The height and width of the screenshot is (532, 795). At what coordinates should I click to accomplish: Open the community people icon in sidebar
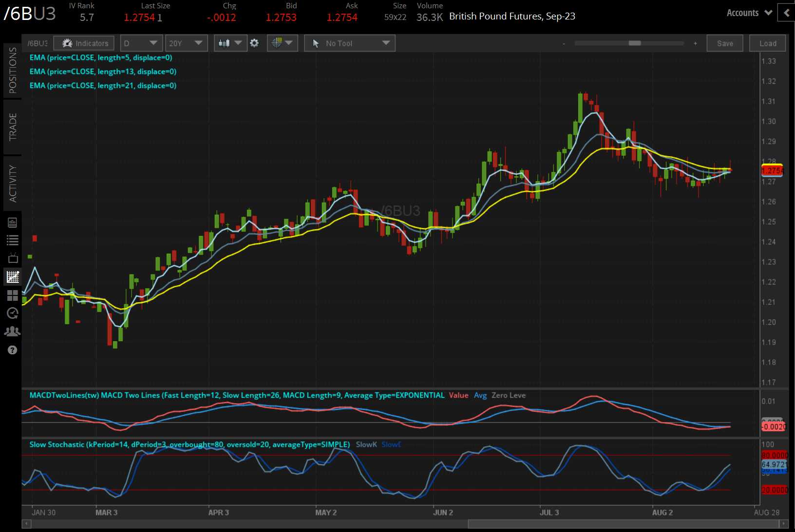(x=13, y=331)
